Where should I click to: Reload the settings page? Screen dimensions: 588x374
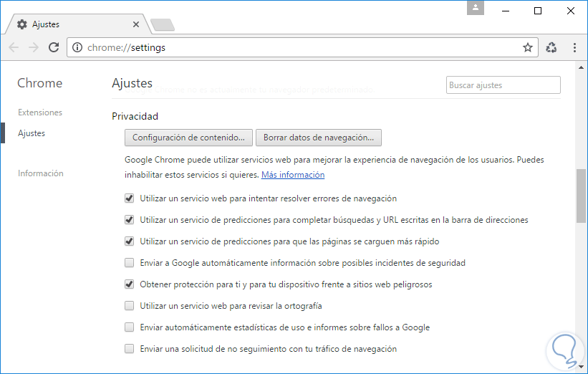pos(54,47)
